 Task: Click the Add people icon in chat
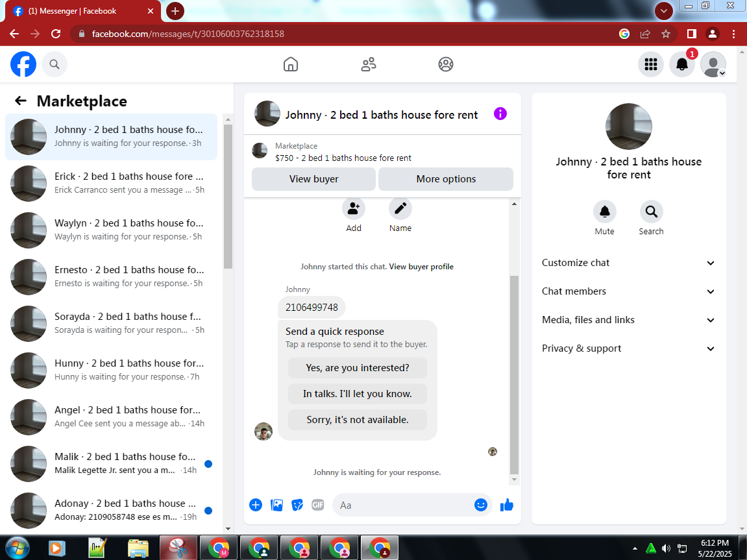coord(354,208)
